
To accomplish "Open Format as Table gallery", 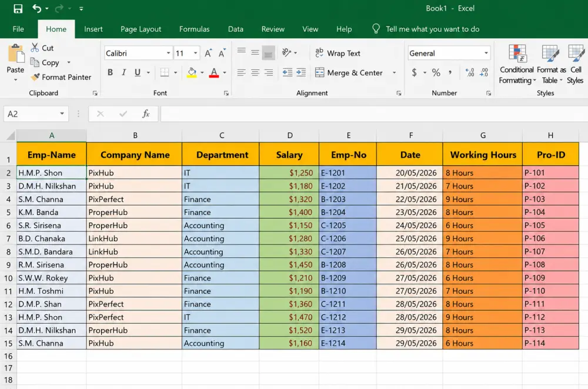I will (x=551, y=65).
